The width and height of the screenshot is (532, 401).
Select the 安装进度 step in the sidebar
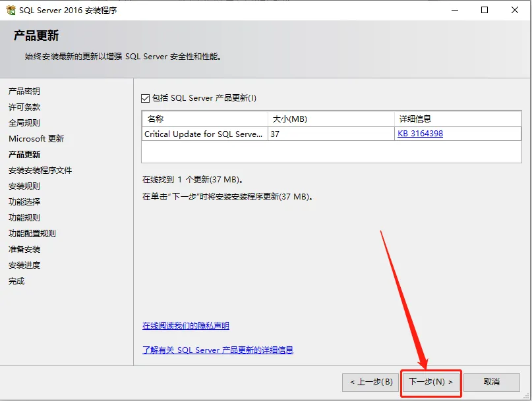pos(24,265)
